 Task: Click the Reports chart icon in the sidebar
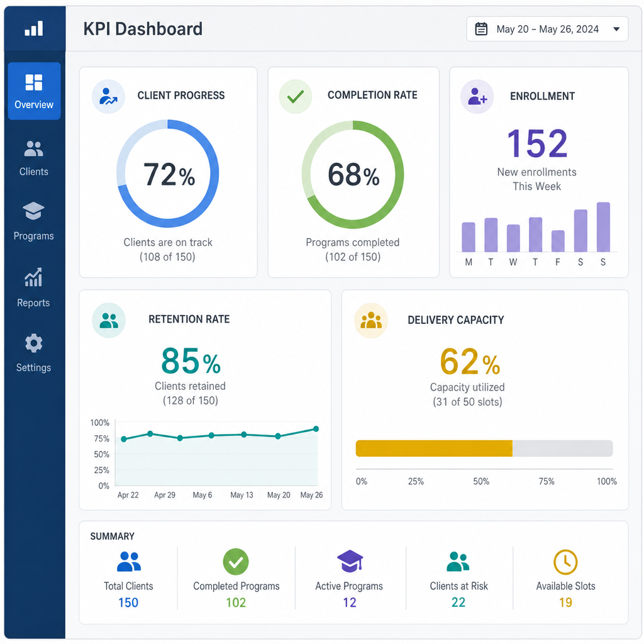33,277
